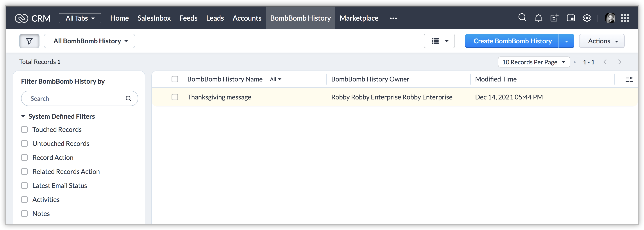This screenshot has height=230, width=644.
Task: Open the Thanksgiving message record
Action: (219, 97)
